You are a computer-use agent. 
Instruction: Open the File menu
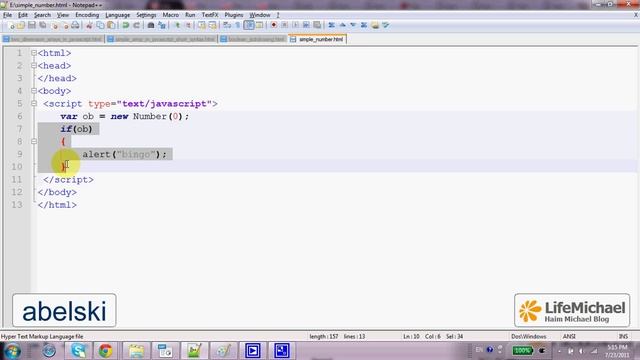7,15
